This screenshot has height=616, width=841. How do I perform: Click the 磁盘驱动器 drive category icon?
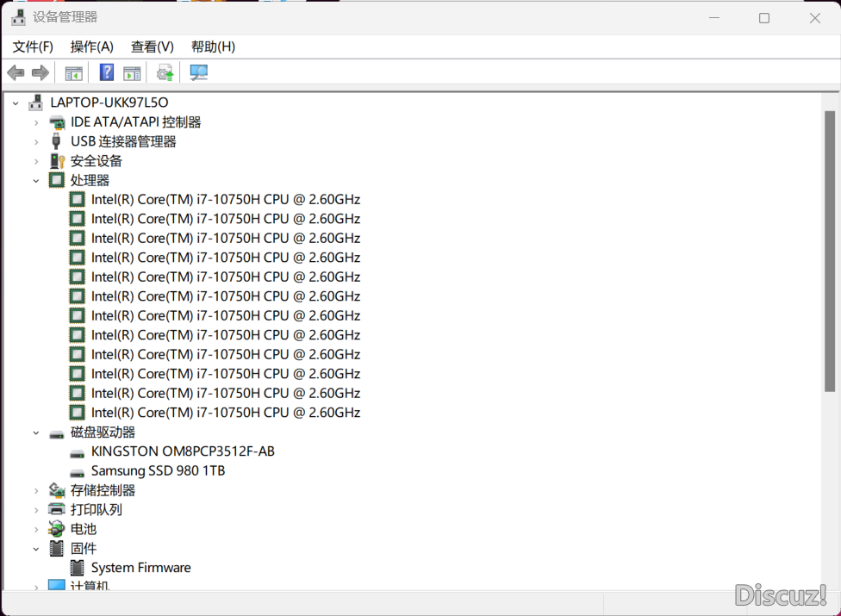tap(56, 433)
